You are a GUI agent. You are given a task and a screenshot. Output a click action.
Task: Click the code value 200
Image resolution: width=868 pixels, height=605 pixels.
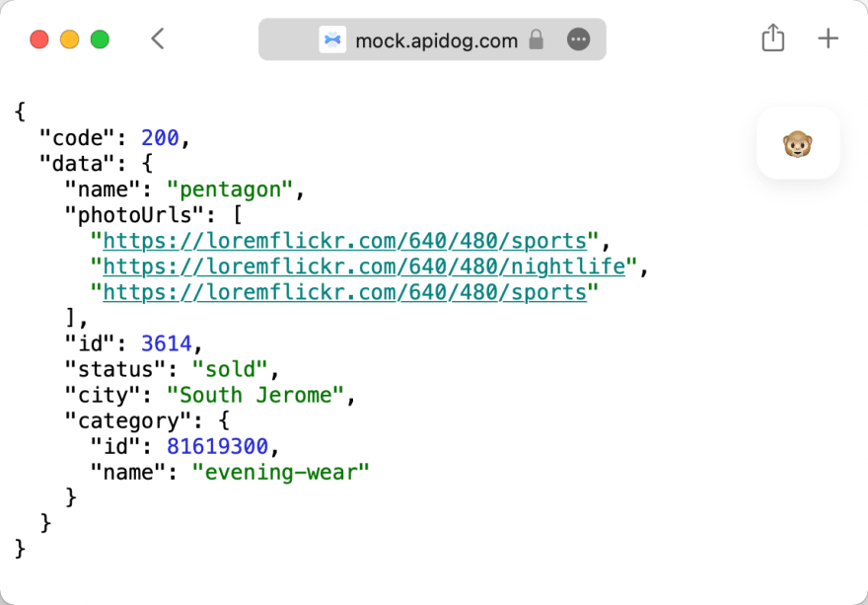159,138
